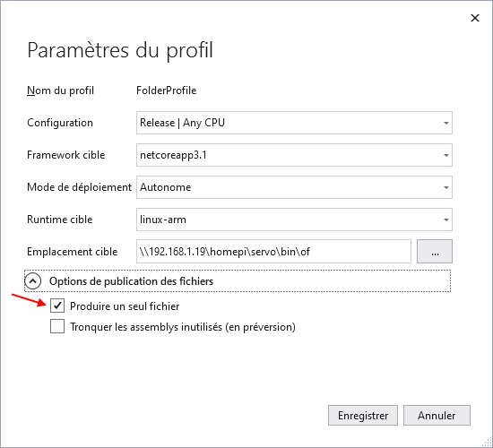
Task: Browse for target location with the ... button
Action: [x=435, y=252]
